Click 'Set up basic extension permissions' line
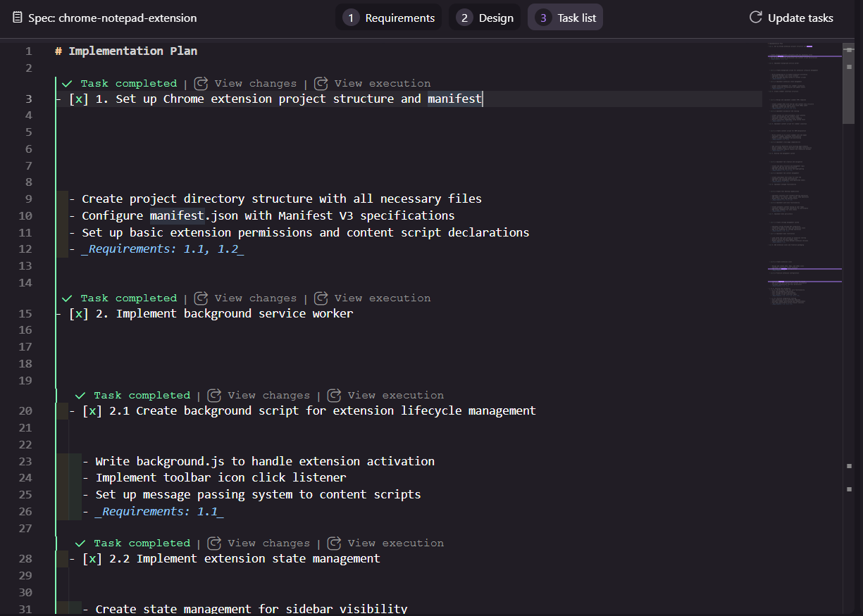Viewport: 863px width, 616px height. (306, 232)
